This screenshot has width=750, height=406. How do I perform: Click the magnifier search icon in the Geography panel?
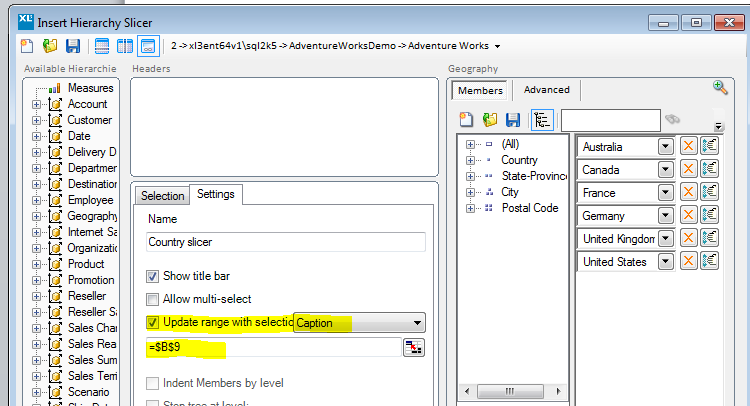point(720,88)
